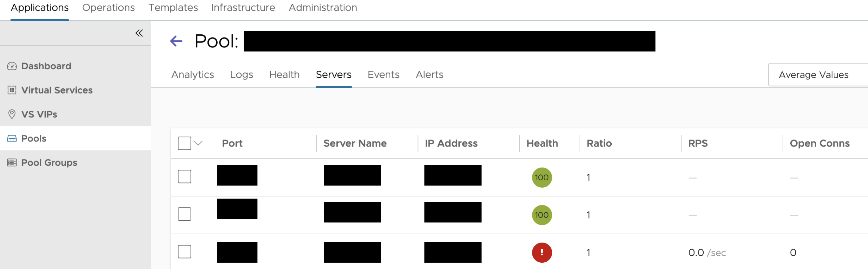Click the VS VIPs location pin icon
The height and width of the screenshot is (269, 868).
12,114
